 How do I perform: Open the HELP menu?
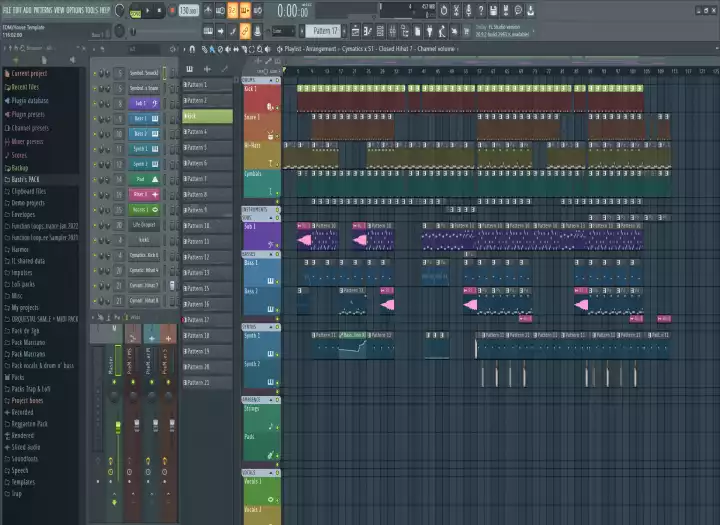(x=105, y=10)
